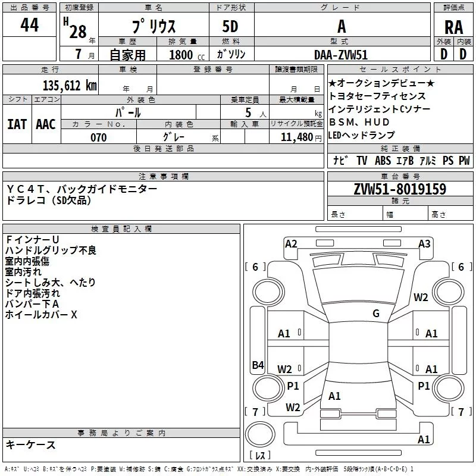Select the fuel type ガソリン

231,54
